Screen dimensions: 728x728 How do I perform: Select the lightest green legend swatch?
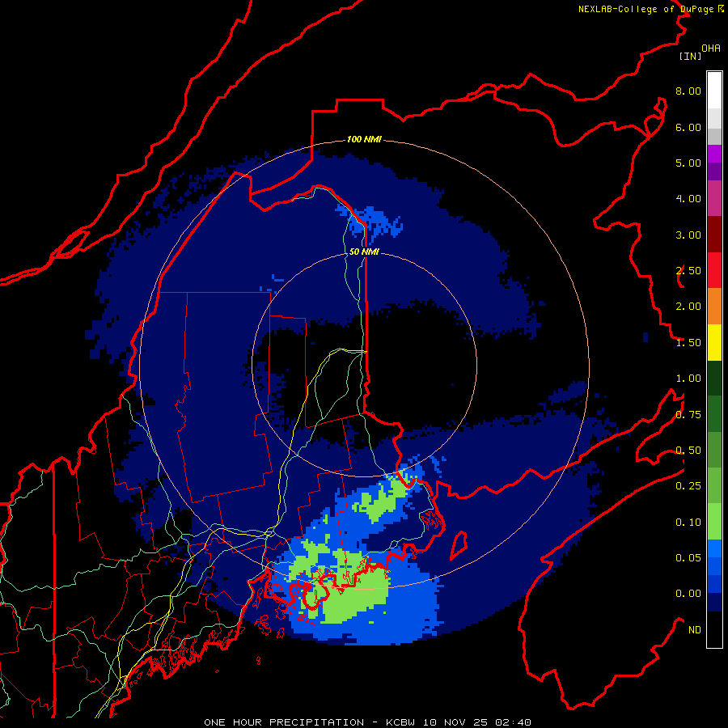click(x=714, y=522)
